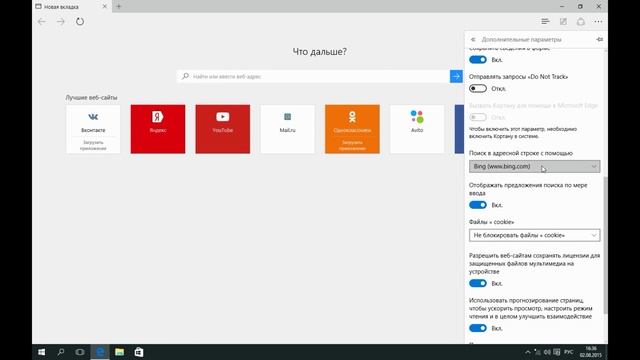Open the Hub icon in toolbar
This screenshot has height=360, width=640.
tap(545, 22)
